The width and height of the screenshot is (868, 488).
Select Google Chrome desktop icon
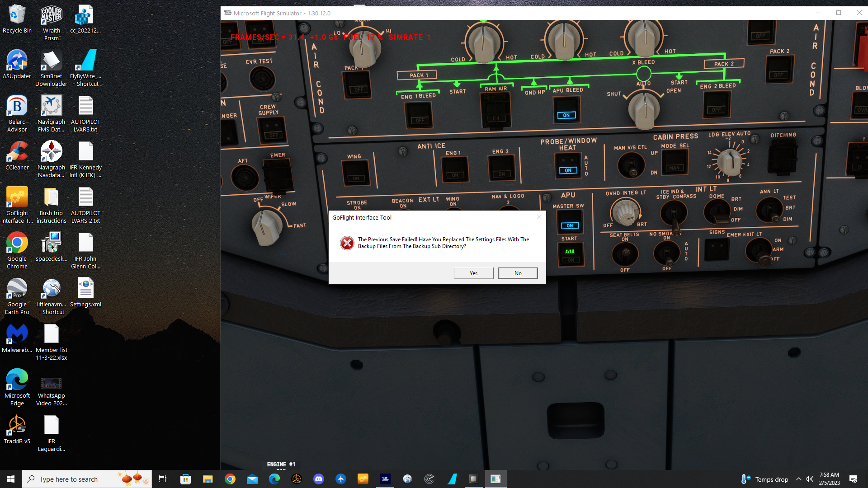17,251
